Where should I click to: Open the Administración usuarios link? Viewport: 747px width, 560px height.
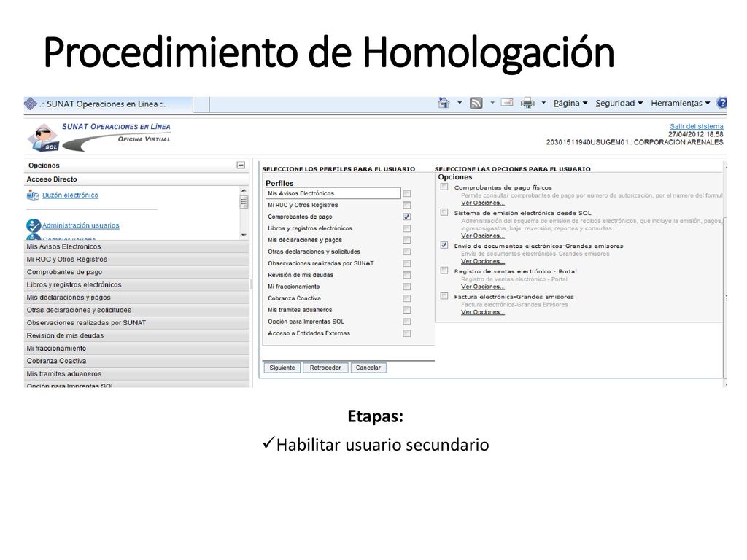tap(80, 225)
